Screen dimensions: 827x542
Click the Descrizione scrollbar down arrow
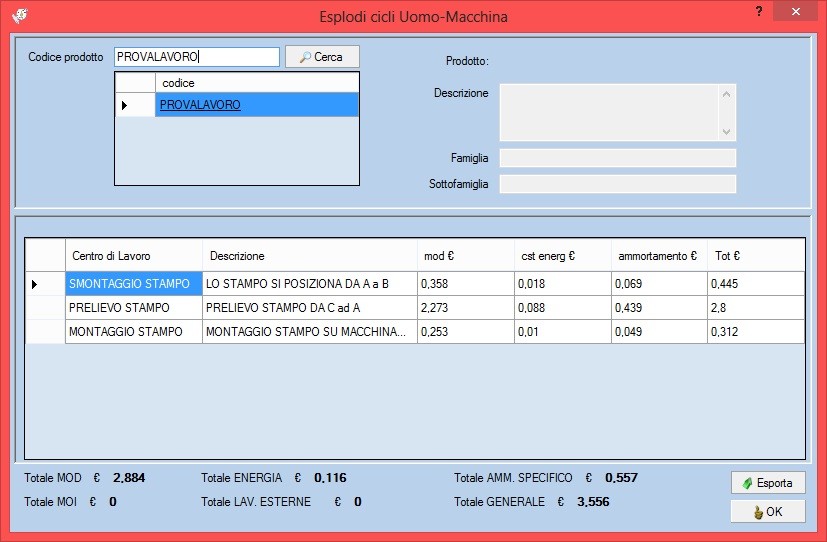(727, 132)
